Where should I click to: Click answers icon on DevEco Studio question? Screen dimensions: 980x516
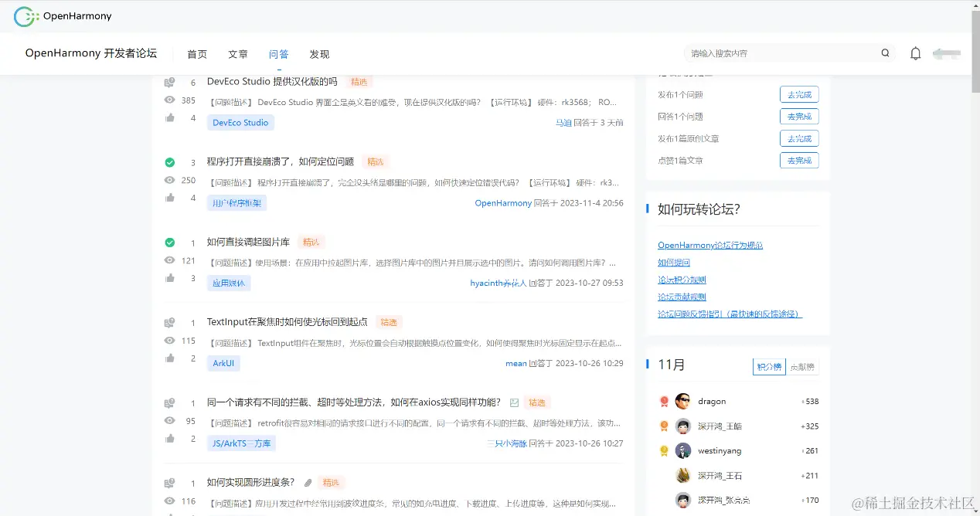(x=169, y=83)
